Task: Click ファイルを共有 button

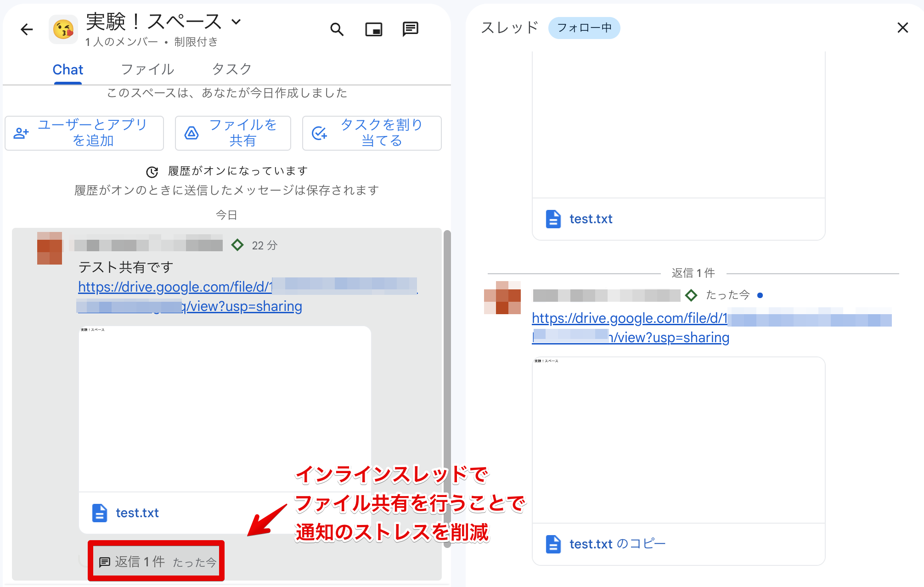Action: [x=233, y=133]
